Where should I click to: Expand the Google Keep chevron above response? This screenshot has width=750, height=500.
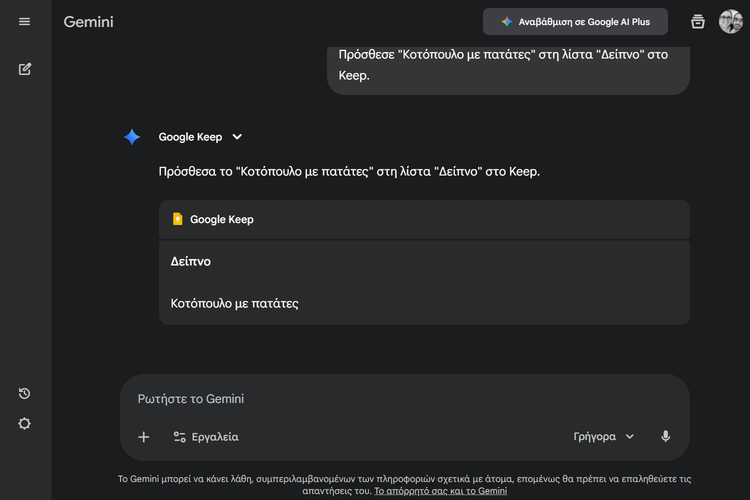237,137
